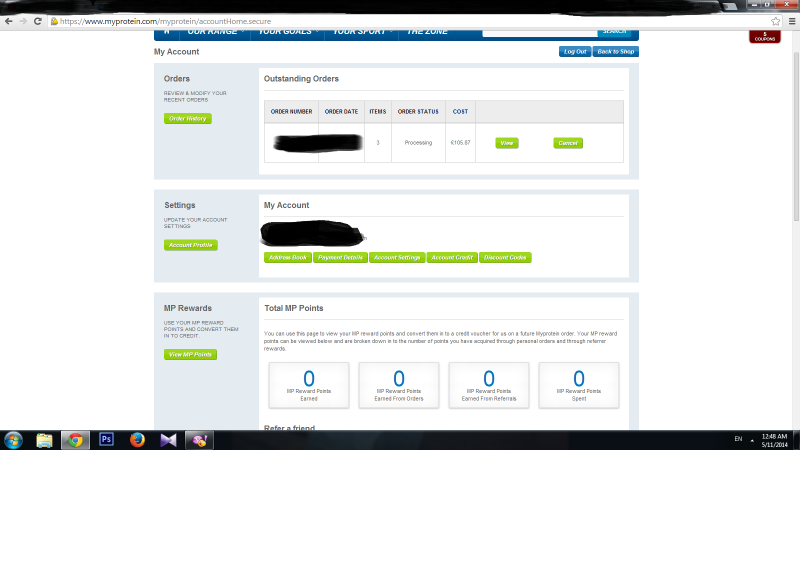
Task: Cancel the processing order
Action: (x=568, y=143)
